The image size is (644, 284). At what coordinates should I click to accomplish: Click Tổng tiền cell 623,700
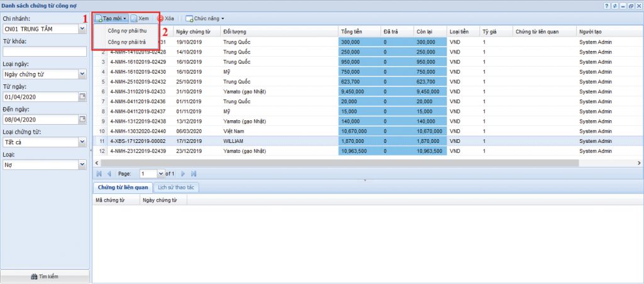(359, 82)
